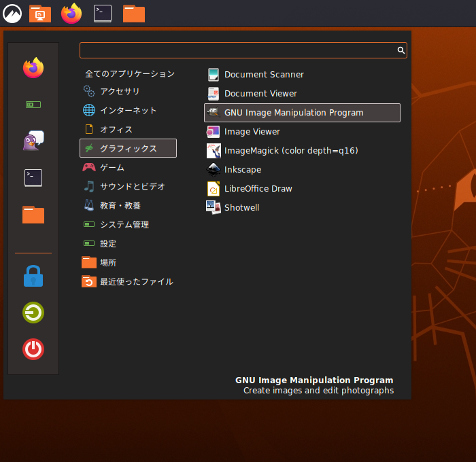
Task: Open Terminal from the favorites sidebar
Action: coord(33,178)
